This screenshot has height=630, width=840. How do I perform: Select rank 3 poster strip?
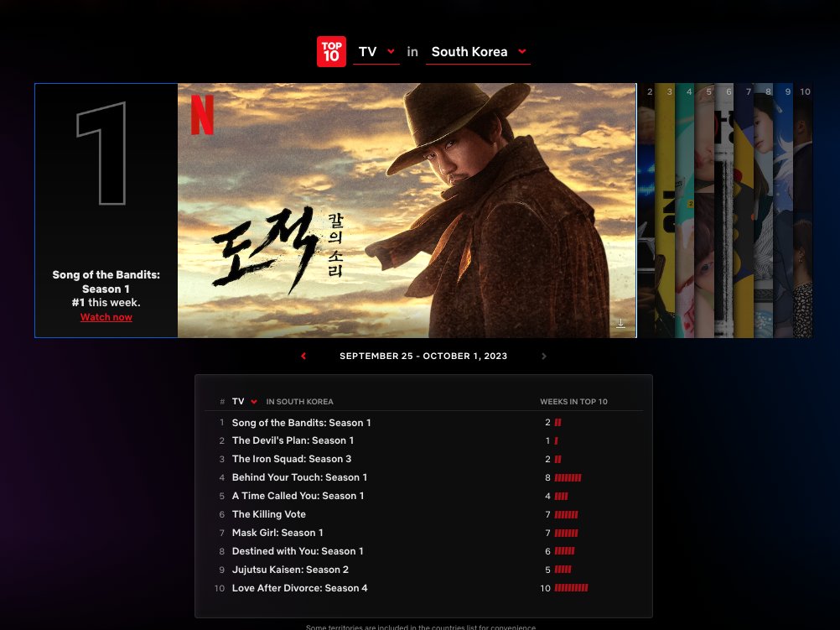tap(665, 211)
